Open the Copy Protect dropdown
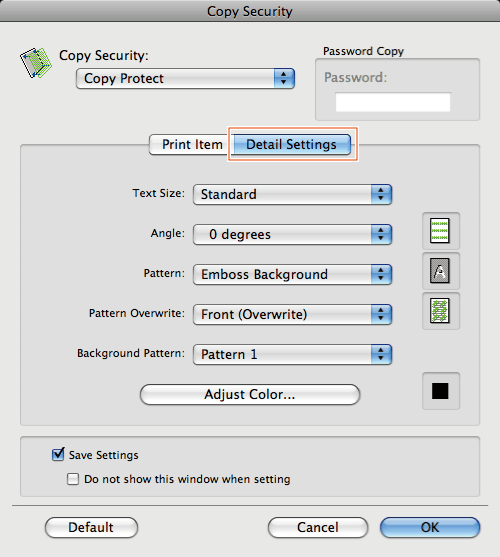This screenshot has height=557, width=500. coord(185,79)
